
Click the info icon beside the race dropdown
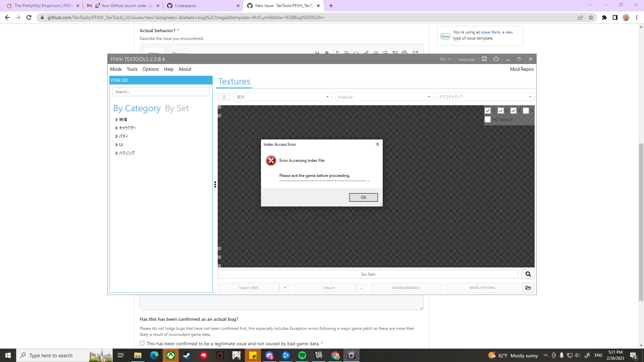coord(224,97)
